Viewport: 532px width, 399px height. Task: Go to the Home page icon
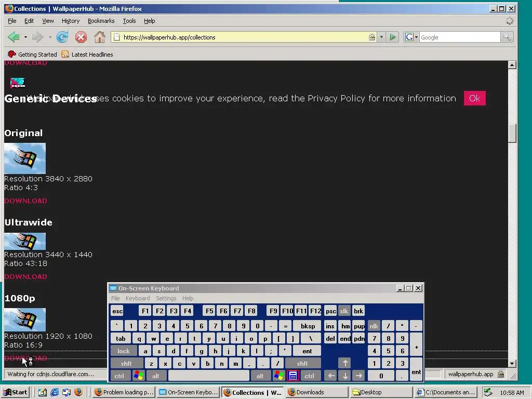tap(99, 37)
